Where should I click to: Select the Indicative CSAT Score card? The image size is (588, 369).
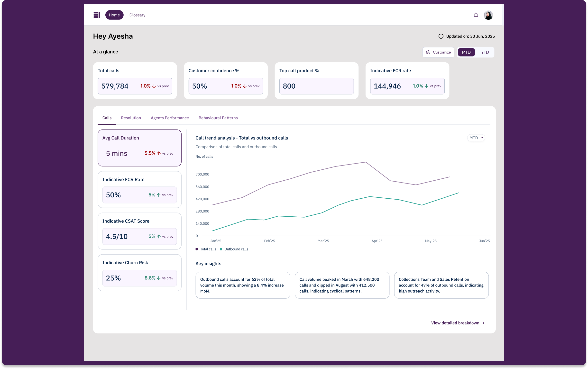[x=139, y=231]
